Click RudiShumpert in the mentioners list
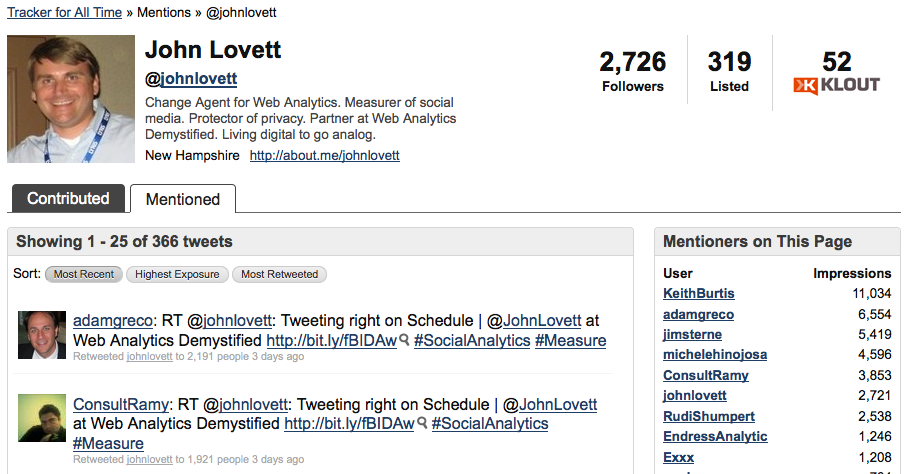Screen dimensions: 908x474 click(x=709, y=416)
